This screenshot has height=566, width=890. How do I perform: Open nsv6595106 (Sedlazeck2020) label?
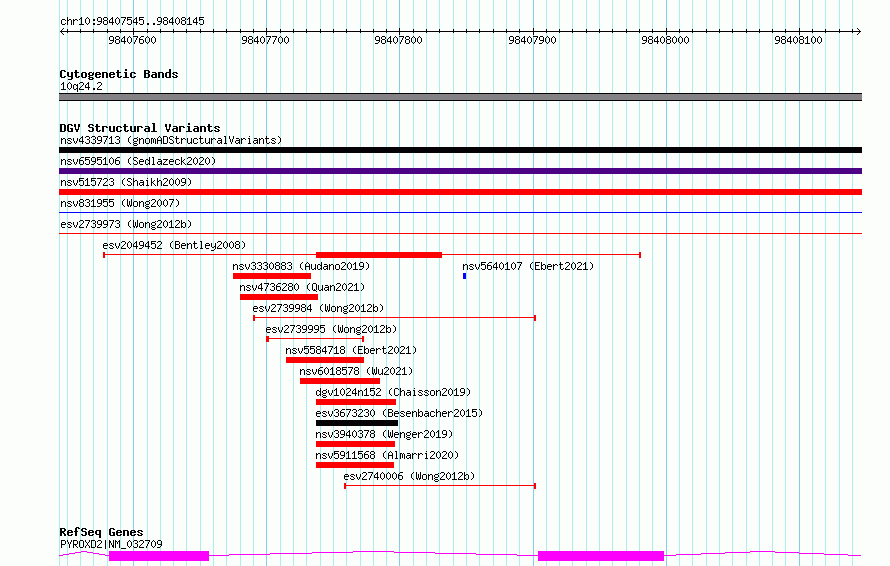tap(138, 161)
